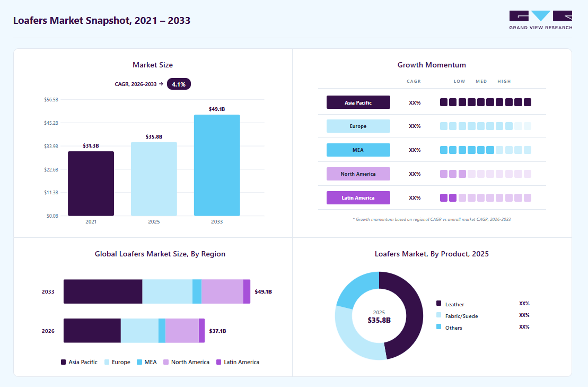
Task: Click the growth momentum footnote text
Action: pos(432,219)
